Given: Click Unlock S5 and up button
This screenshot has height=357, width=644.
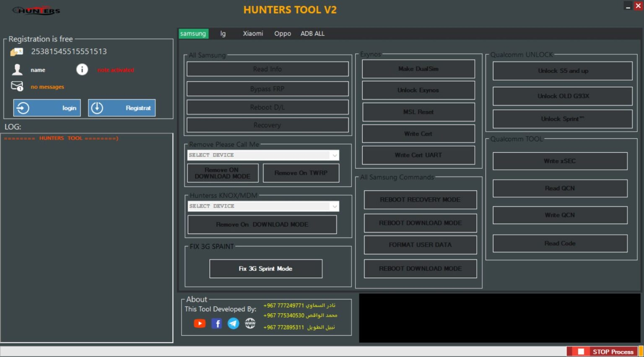Looking at the screenshot, I should pyautogui.click(x=563, y=71).
